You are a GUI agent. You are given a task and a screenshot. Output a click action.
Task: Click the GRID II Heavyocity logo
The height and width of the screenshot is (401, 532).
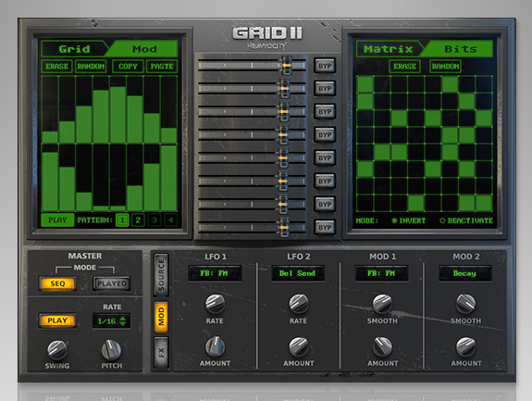click(267, 38)
